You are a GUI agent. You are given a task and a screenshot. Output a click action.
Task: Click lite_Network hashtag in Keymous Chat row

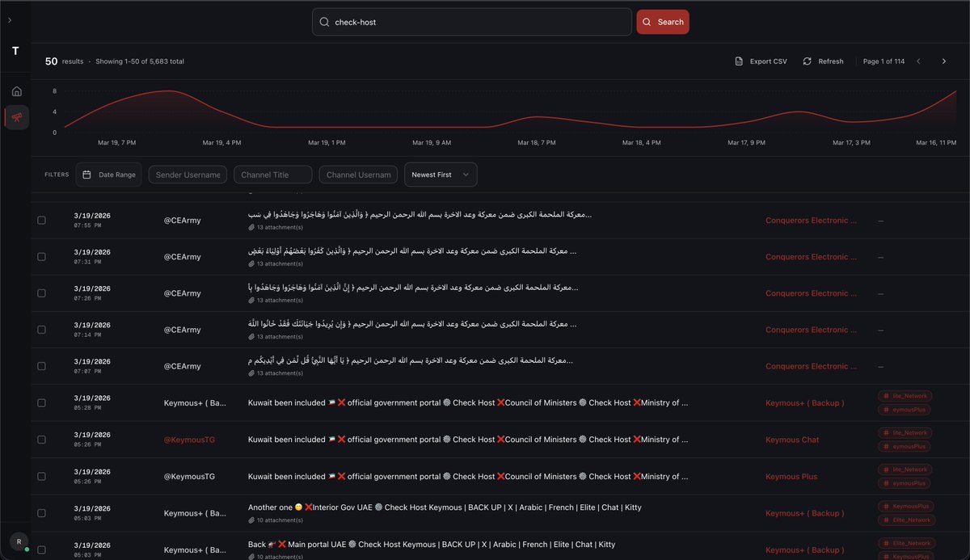tap(905, 432)
